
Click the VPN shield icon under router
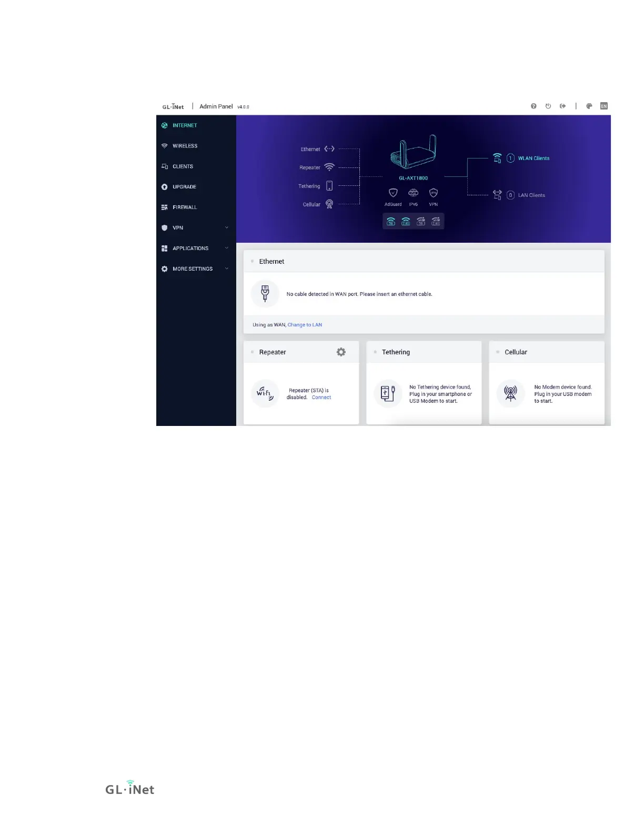coord(434,193)
